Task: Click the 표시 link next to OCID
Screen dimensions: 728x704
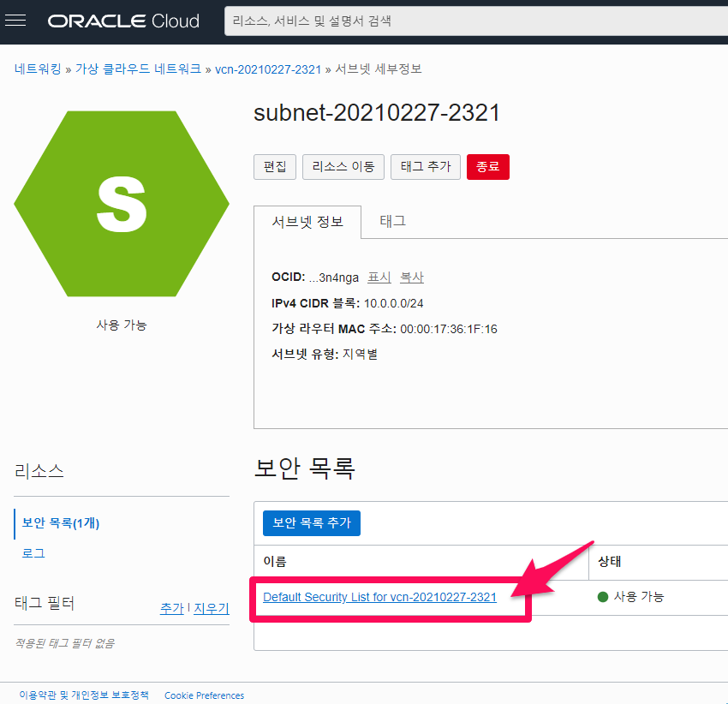Action: pyautogui.click(x=379, y=277)
